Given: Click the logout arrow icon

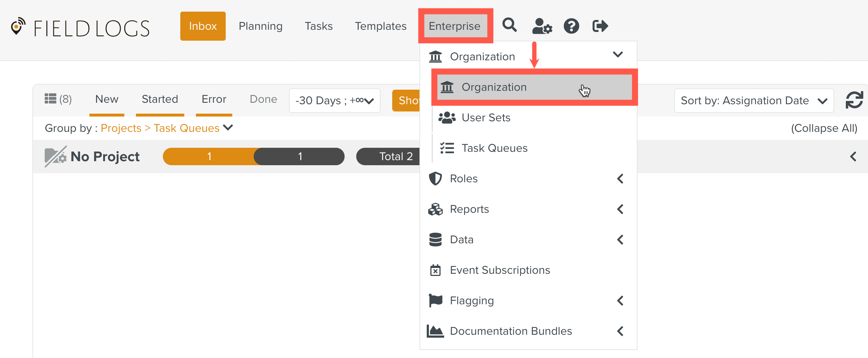Looking at the screenshot, I should tap(600, 26).
